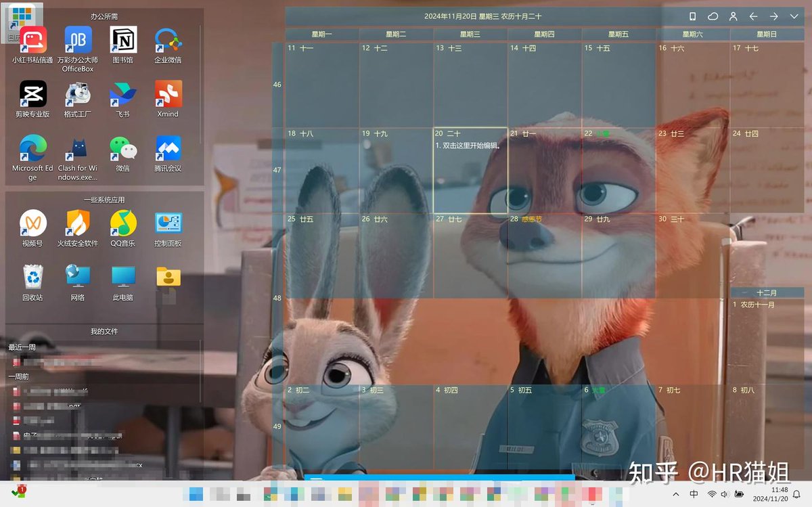
Task: Open QQ音乐 player
Action: [122, 229]
